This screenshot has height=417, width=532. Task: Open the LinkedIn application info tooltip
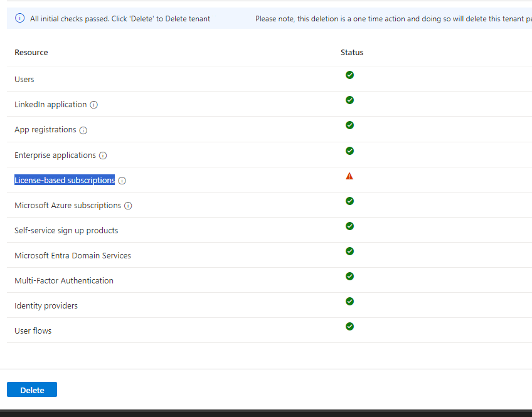[93, 105]
